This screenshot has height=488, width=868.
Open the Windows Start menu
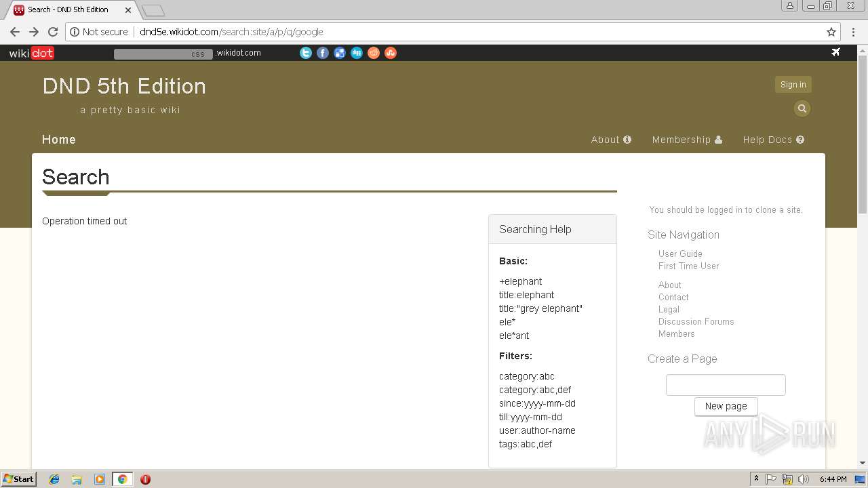[19, 479]
